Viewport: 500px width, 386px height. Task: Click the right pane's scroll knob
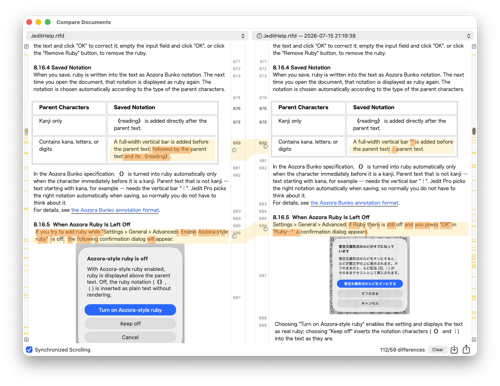point(474,131)
